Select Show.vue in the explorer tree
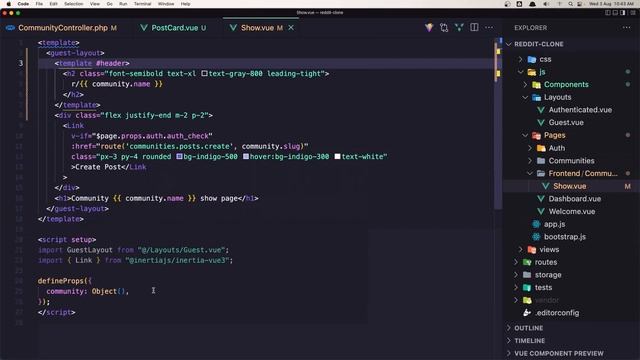The height and width of the screenshot is (360, 640). pos(569,186)
